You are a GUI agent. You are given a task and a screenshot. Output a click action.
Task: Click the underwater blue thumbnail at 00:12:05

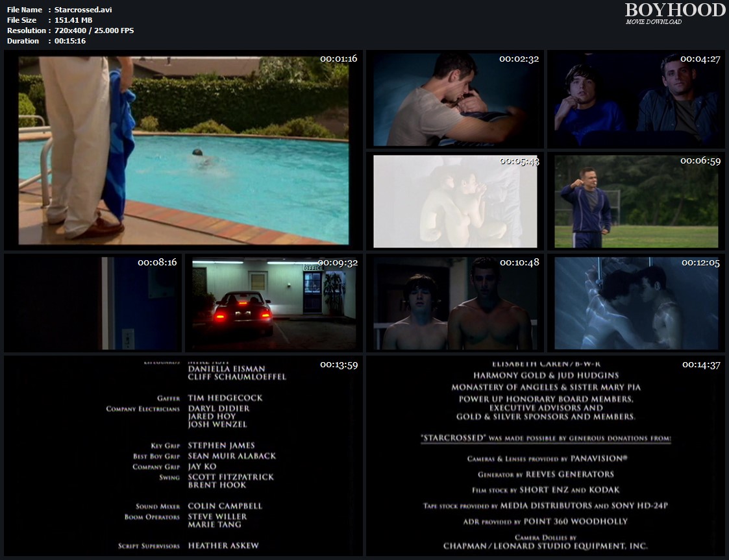click(636, 303)
